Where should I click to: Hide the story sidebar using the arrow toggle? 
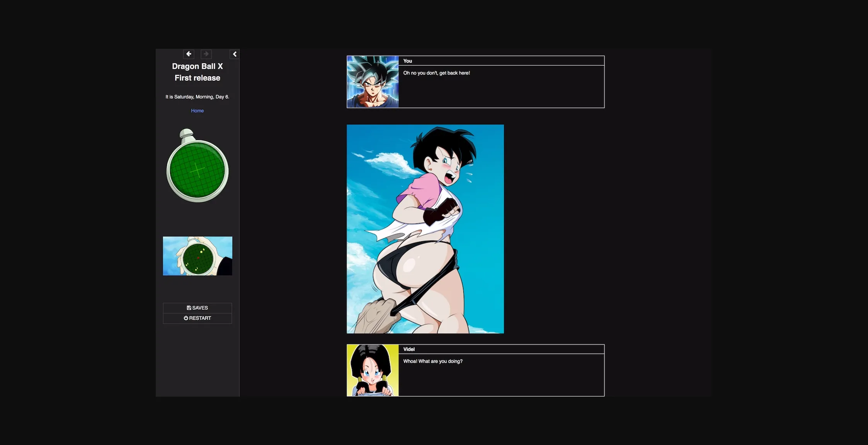pyautogui.click(x=235, y=54)
